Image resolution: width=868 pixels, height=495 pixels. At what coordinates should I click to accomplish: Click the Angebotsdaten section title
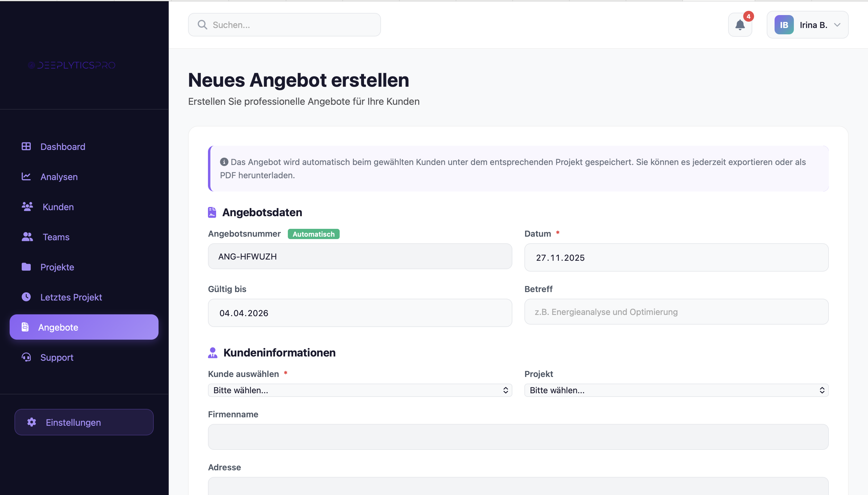262,212
